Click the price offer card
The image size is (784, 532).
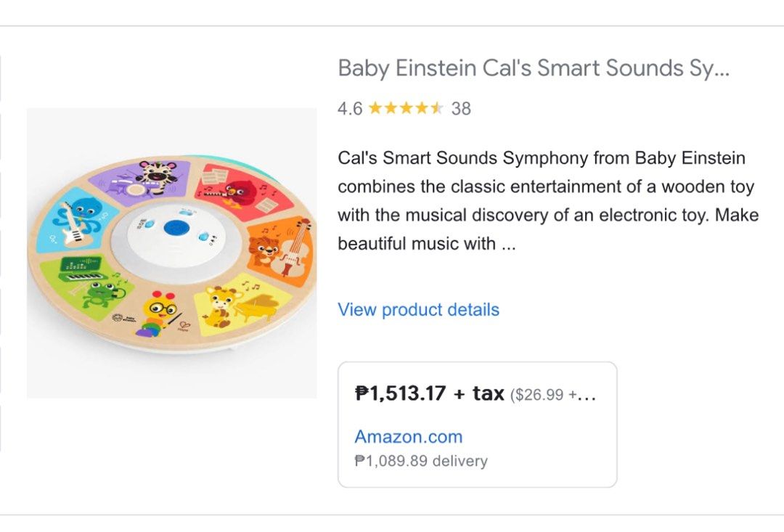tap(478, 422)
